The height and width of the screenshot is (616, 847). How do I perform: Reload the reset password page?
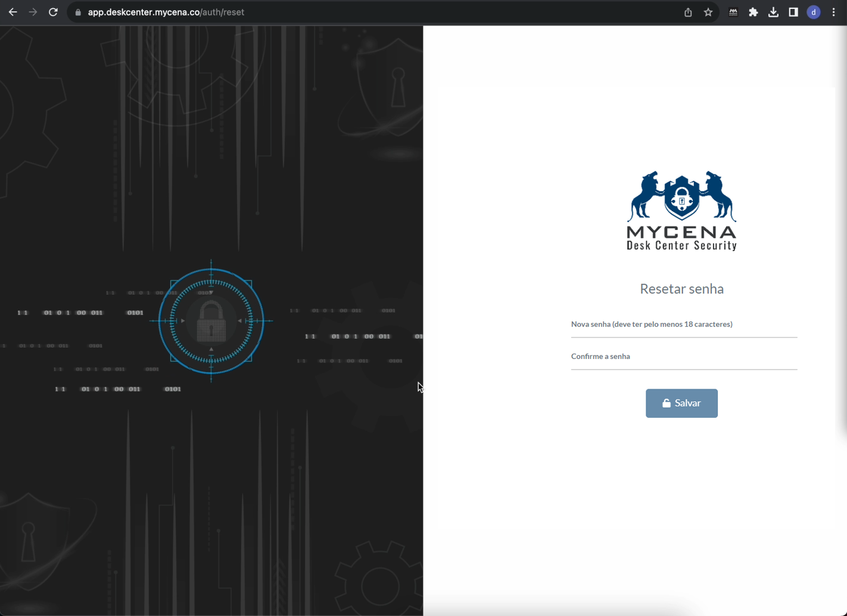point(53,12)
